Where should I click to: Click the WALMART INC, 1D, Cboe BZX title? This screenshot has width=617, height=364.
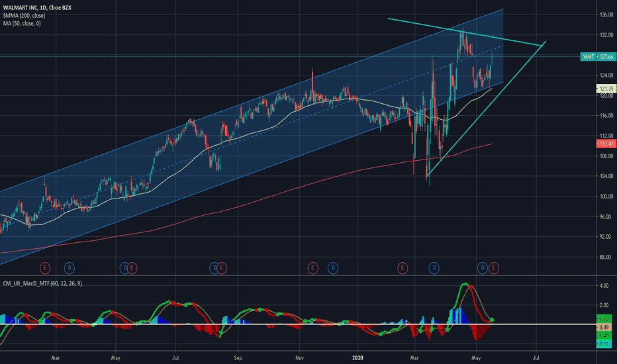(37, 7)
